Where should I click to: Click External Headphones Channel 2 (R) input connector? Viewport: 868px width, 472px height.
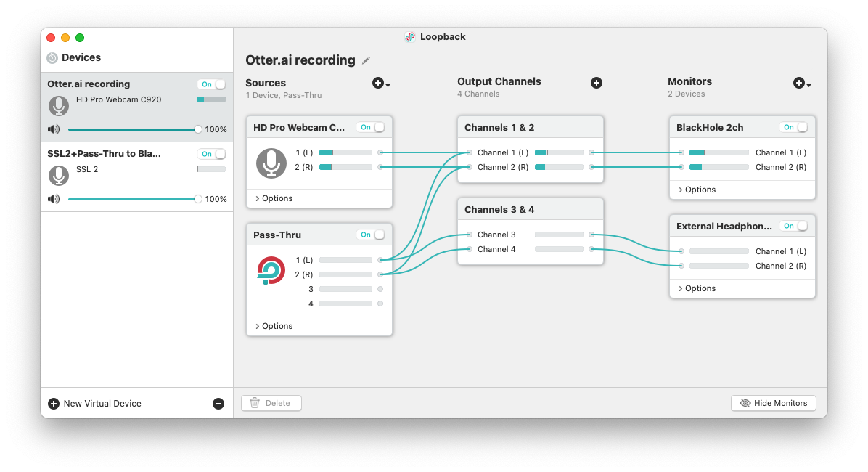click(681, 266)
